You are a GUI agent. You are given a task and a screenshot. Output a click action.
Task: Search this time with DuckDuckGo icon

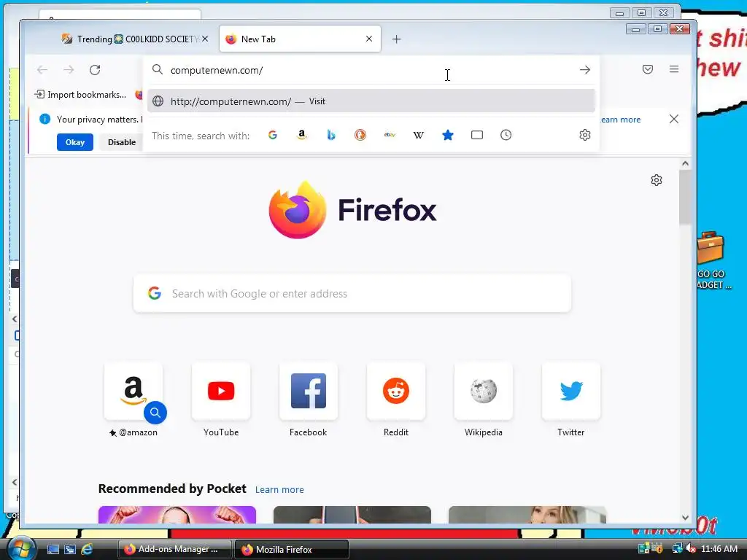pyautogui.click(x=360, y=135)
